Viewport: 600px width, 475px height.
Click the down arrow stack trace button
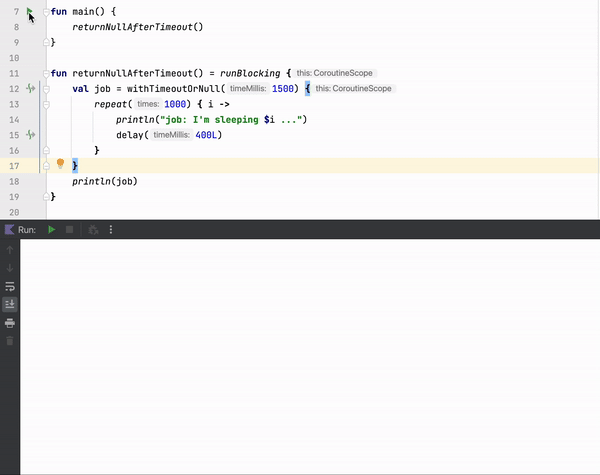[x=10, y=268]
